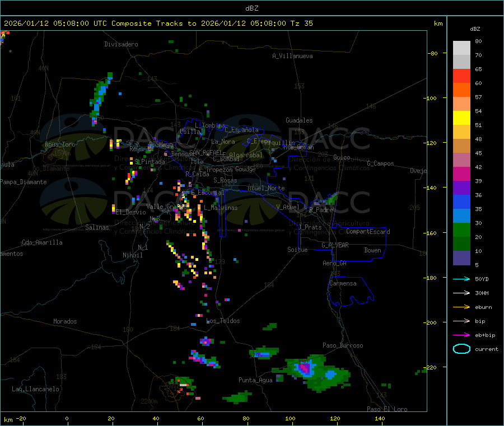Click the yellow 54 dBZ legend swatch
This screenshot has width=504, height=426.
(x=461, y=118)
